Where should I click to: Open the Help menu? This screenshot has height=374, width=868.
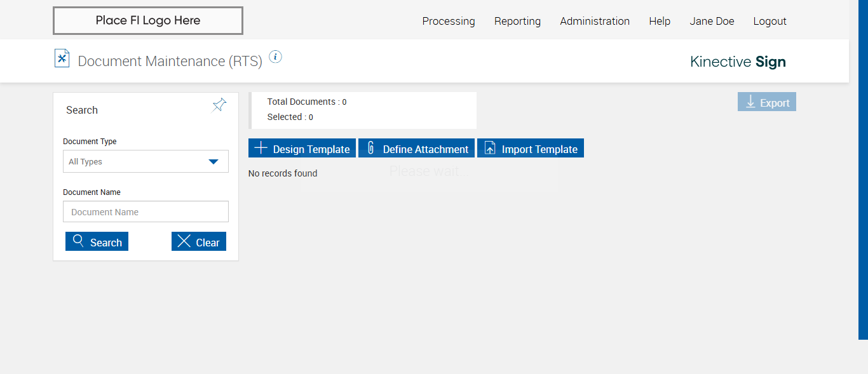tap(660, 21)
